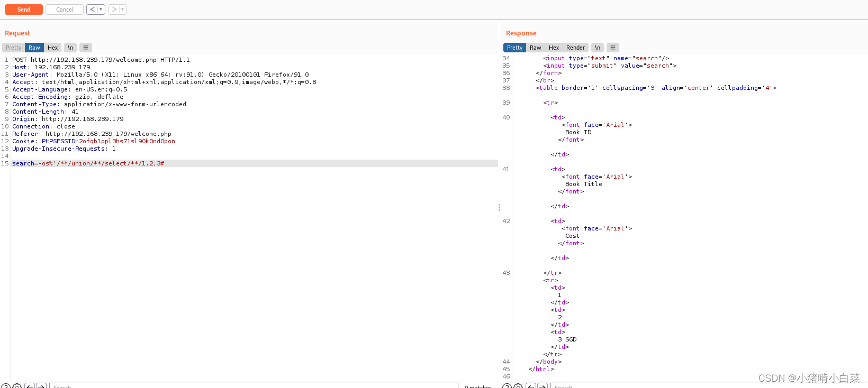Click the Host header line
Screen dimensions: 868x388
tap(51, 67)
